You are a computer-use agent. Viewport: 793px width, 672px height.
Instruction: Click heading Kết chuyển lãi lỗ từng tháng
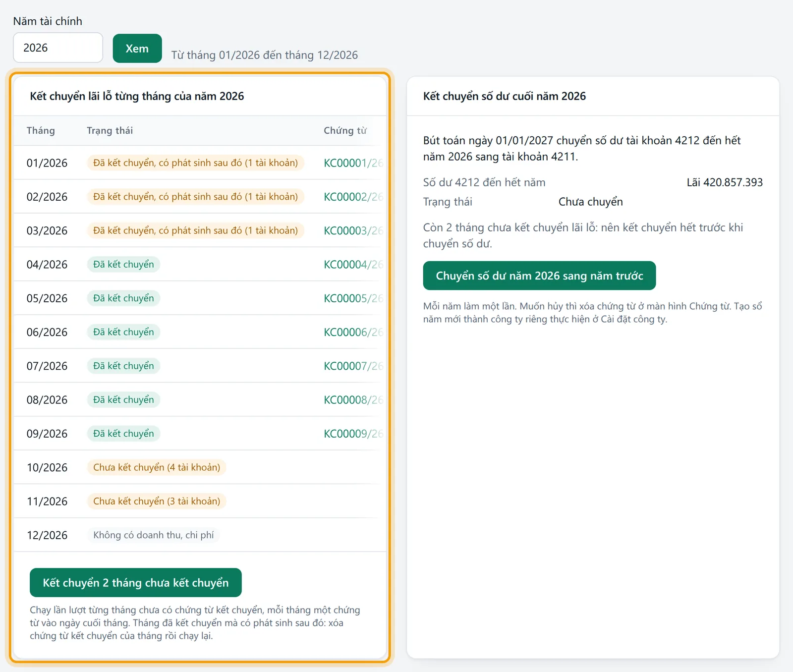[x=137, y=96]
